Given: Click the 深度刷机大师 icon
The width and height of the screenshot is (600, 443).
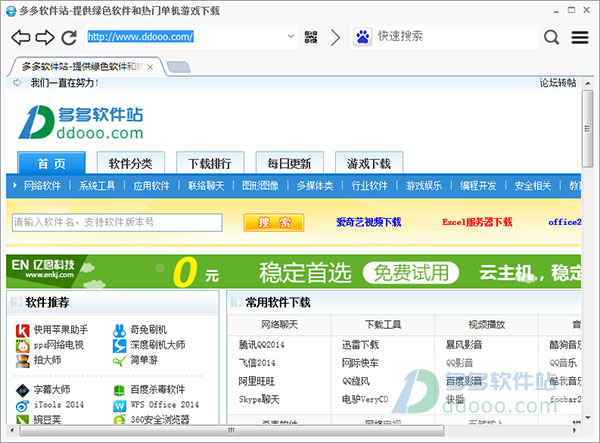Looking at the screenshot, I should [119, 345].
